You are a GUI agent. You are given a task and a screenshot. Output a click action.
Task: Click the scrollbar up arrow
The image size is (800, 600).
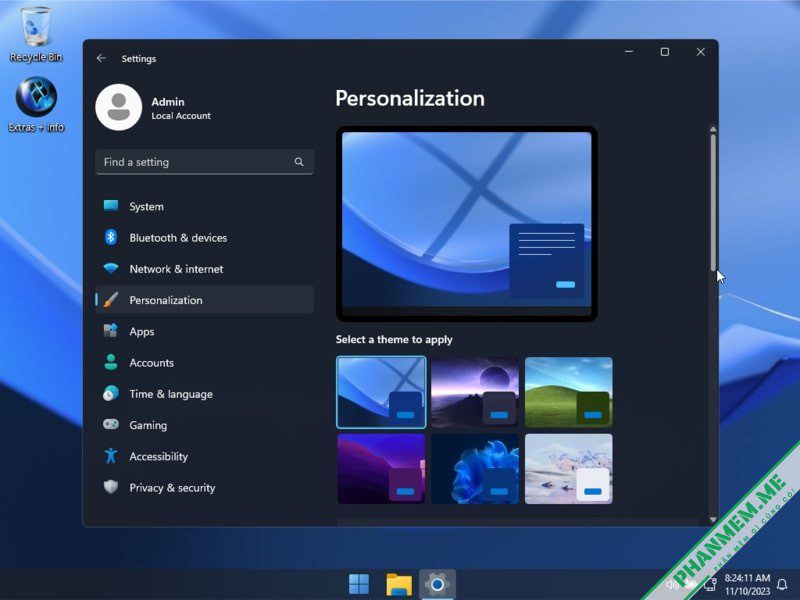(x=713, y=129)
